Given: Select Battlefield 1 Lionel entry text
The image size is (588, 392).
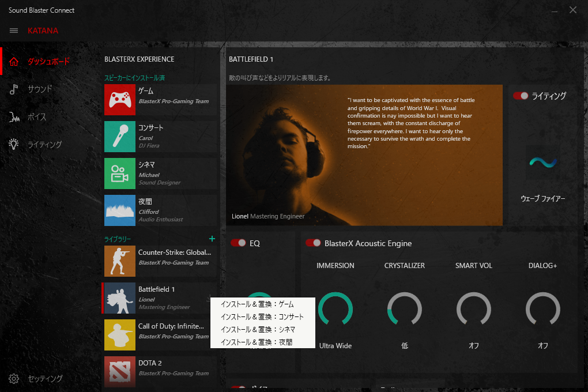Looking at the screenshot, I should point(164,298).
